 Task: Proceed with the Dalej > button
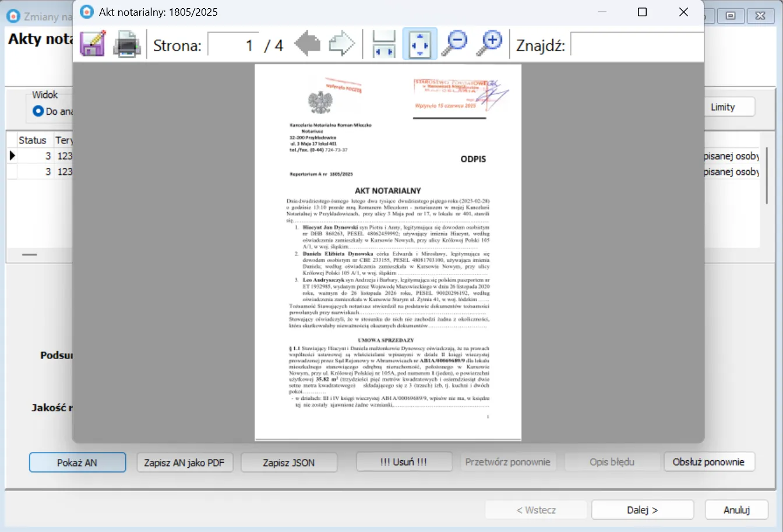[643, 509]
